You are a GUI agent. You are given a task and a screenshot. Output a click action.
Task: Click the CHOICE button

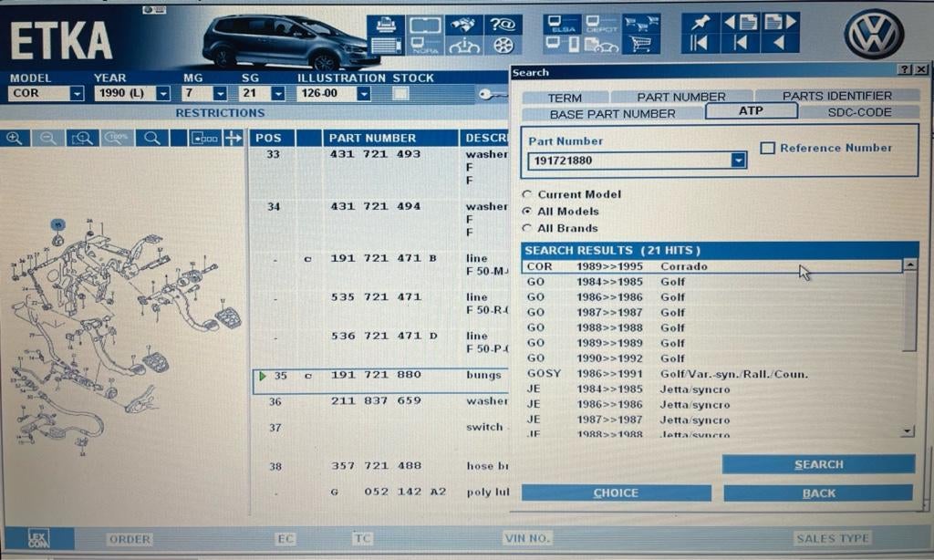tap(617, 493)
